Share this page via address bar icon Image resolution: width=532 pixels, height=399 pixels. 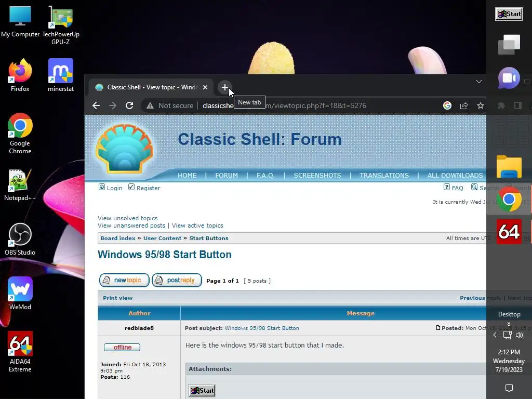pyautogui.click(x=464, y=105)
